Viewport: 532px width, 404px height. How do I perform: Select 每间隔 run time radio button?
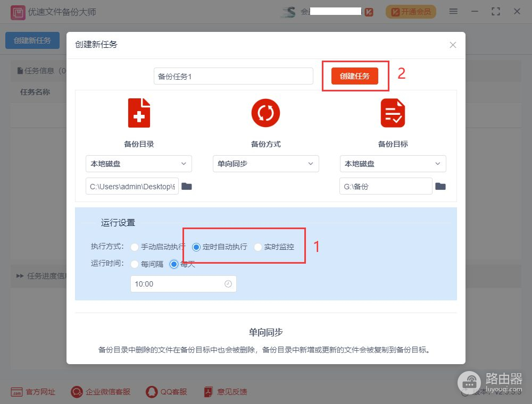click(x=135, y=264)
